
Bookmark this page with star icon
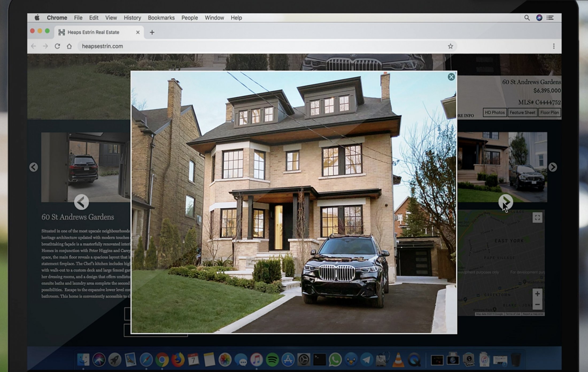(x=450, y=46)
